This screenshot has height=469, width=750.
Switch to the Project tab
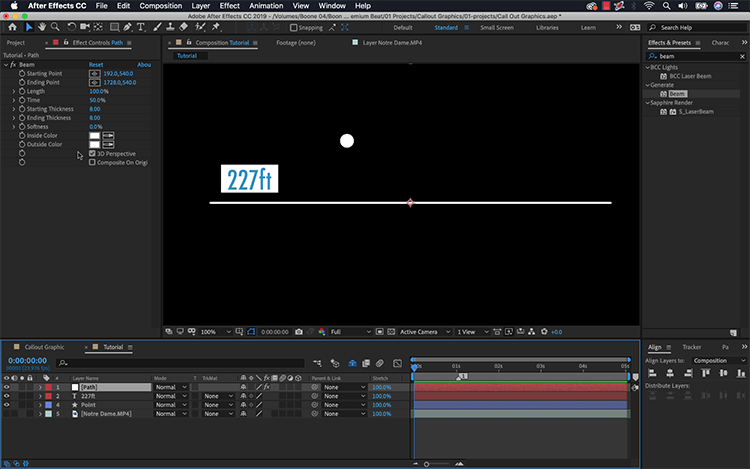point(16,43)
